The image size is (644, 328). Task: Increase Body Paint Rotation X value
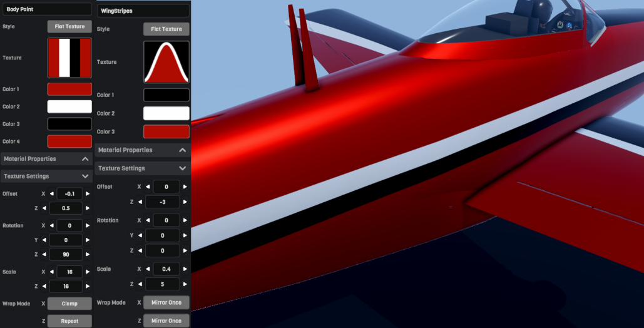(88, 225)
